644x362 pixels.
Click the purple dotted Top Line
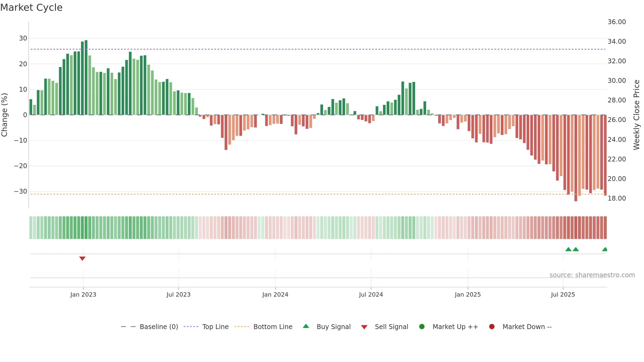click(318, 49)
